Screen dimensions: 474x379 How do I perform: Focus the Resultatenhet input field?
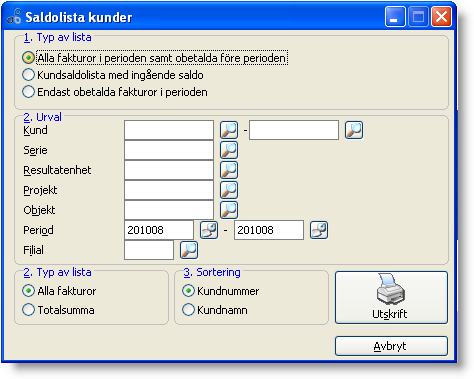(x=169, y=170)
